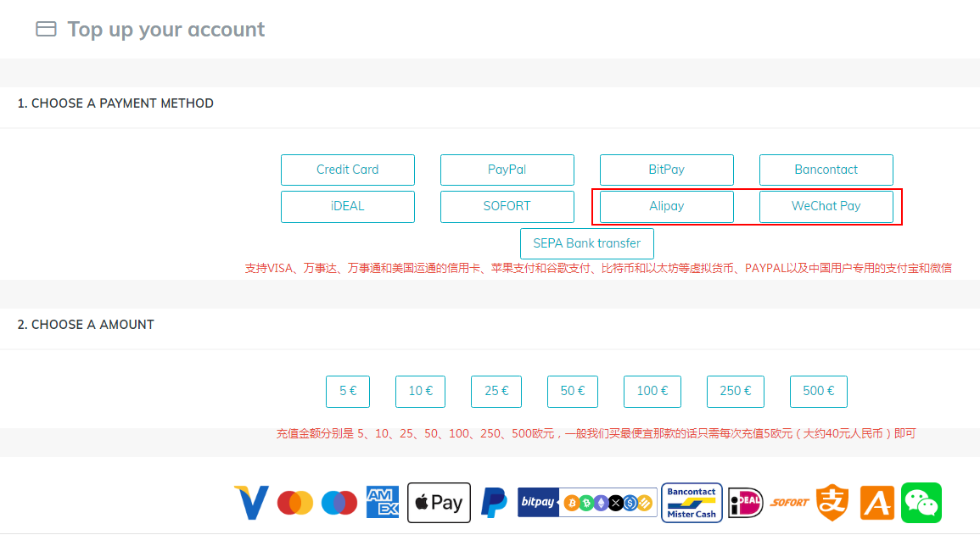The image size is (980, 535).
Task: Pick the 250 € amount button
Action: (735, 392)
